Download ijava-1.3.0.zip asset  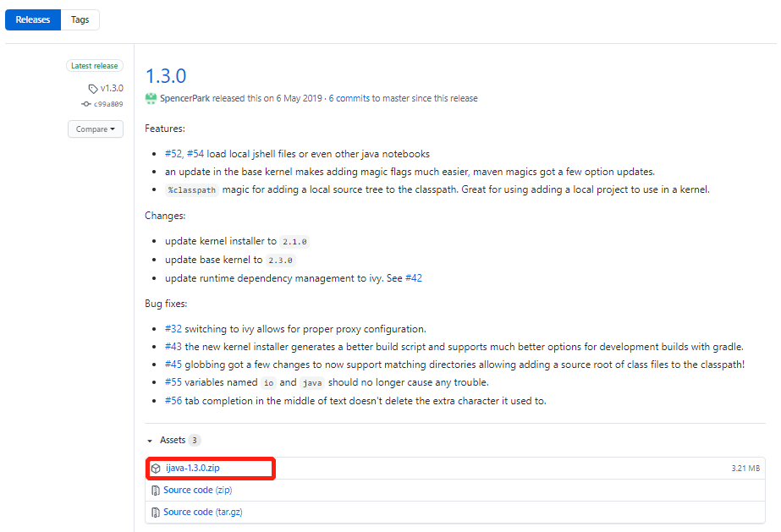coord(195,467)
